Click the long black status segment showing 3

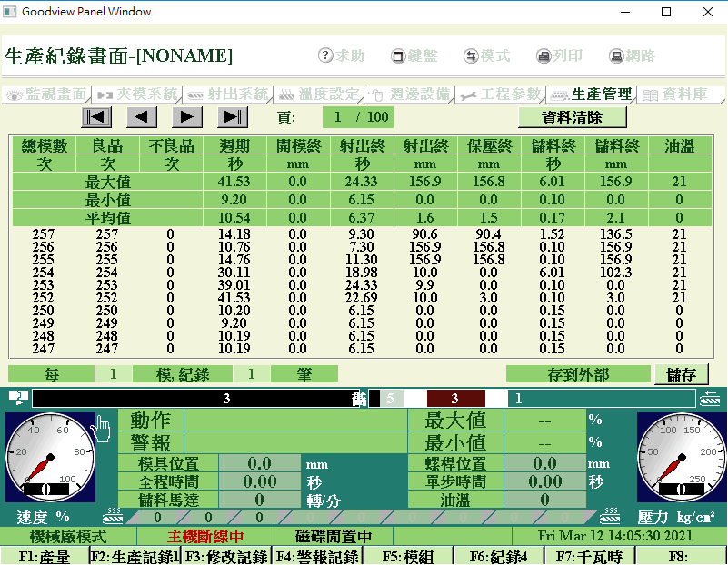[195, 398]
